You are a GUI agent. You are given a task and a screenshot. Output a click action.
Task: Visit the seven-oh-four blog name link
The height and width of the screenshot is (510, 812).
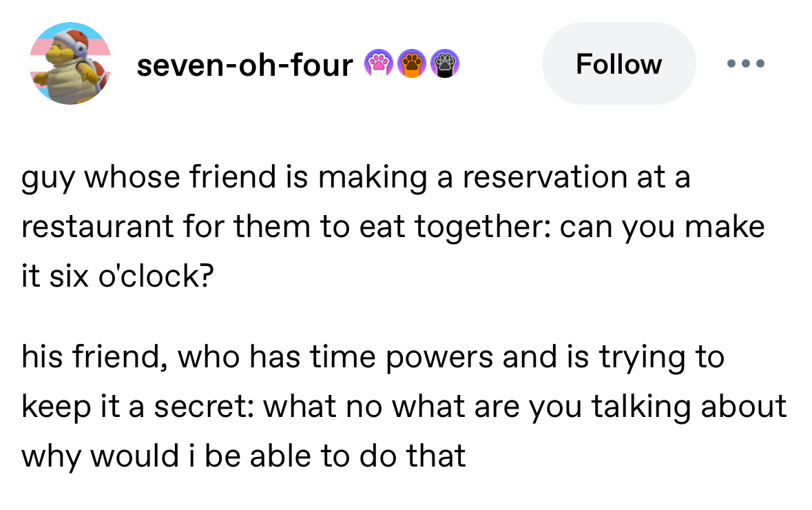(244, 65)
